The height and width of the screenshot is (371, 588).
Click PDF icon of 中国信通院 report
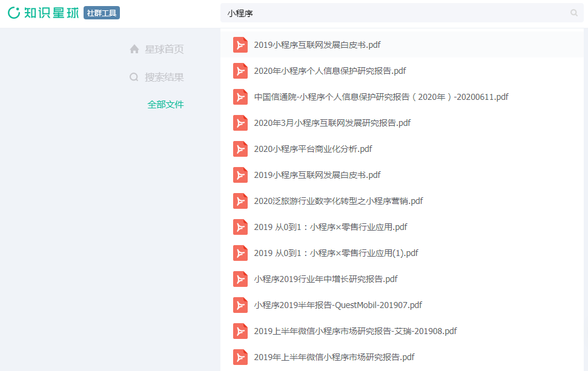[240, 97]
